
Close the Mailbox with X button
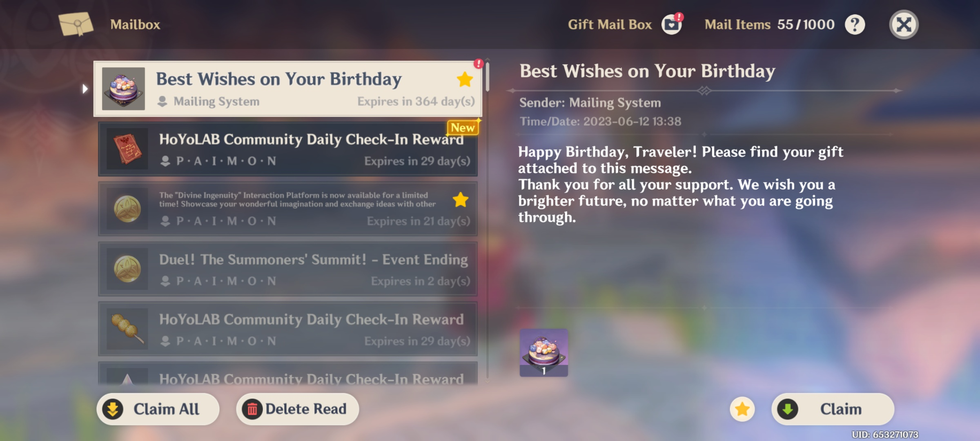tap(904, 24)
